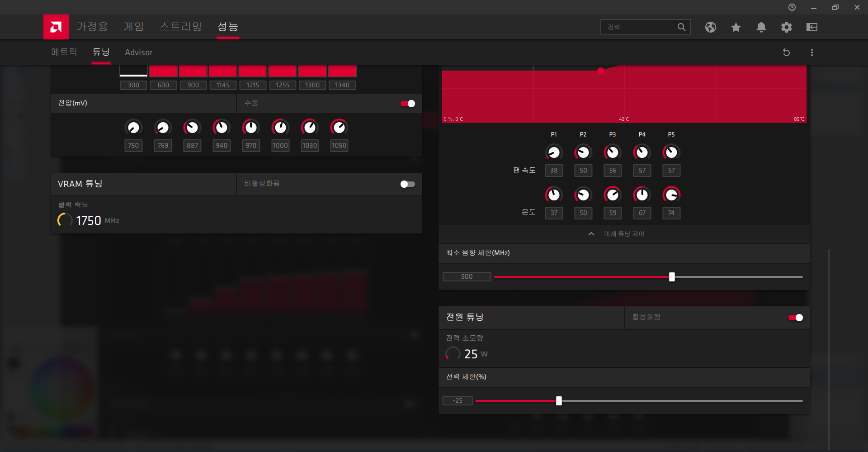Click the P2 fan speed dial
Viewport: 868px width, 452px height.
(583, 152)
